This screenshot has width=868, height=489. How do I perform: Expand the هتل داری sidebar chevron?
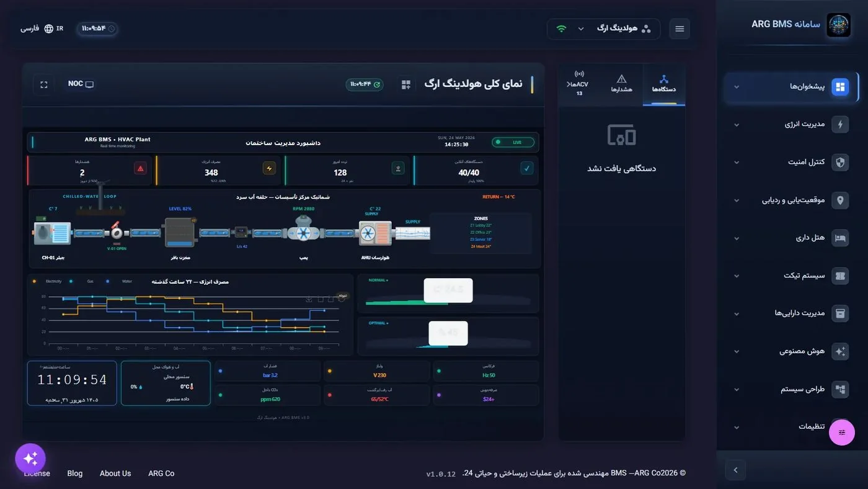coord(737,238)
